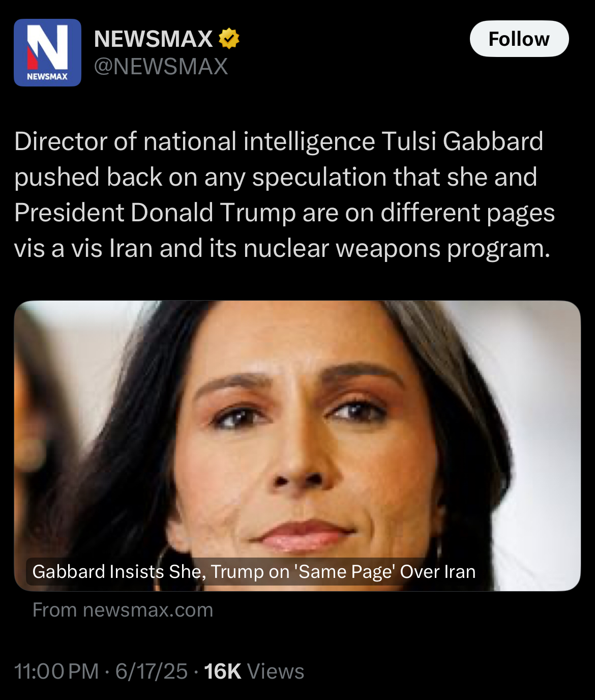View the 16K view count
The height and width of the screenshot is (700, 595).
pos(222,672)
